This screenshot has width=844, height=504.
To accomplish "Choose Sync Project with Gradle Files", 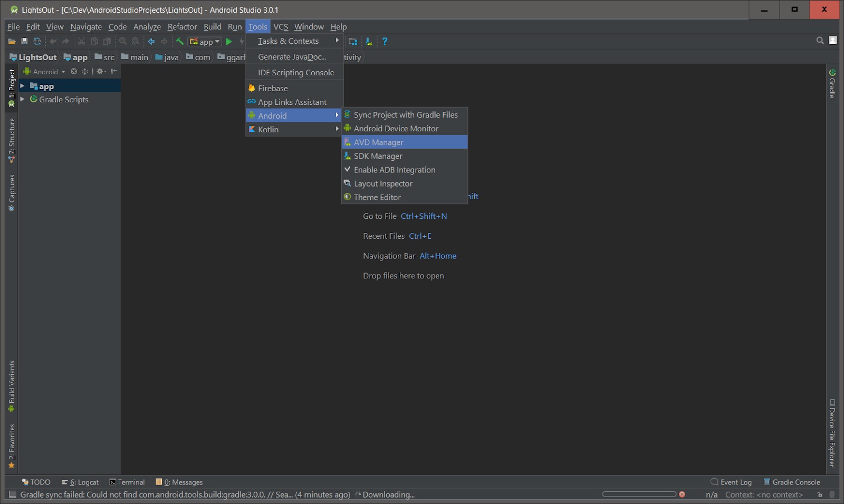I will [405, 115].
